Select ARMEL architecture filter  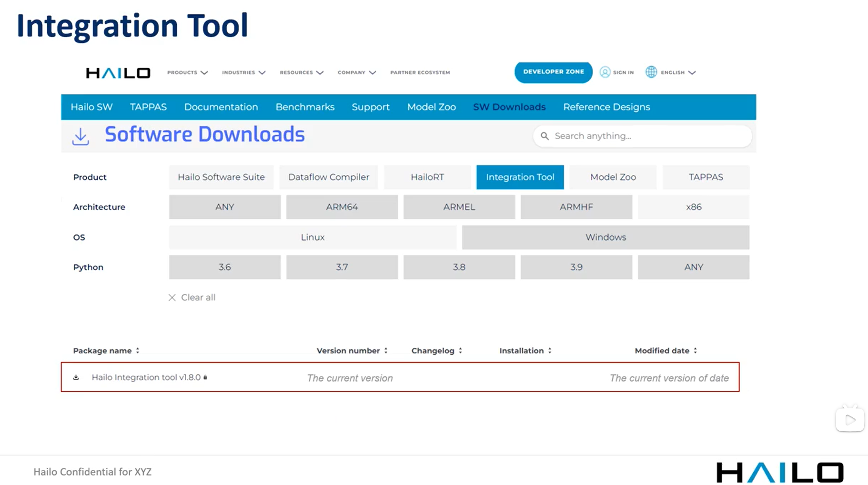[x=459, y=207]
